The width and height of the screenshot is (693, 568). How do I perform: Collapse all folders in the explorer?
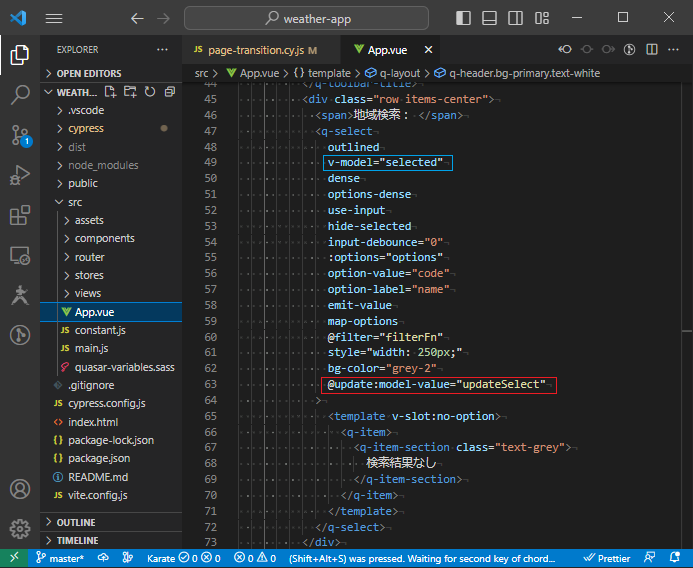tap(170, 92)
